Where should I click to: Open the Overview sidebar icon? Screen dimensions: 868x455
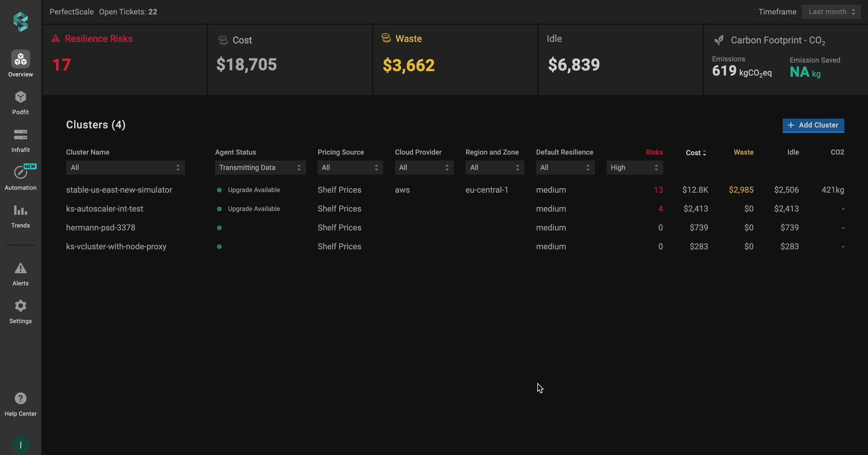tap(20, 60)
